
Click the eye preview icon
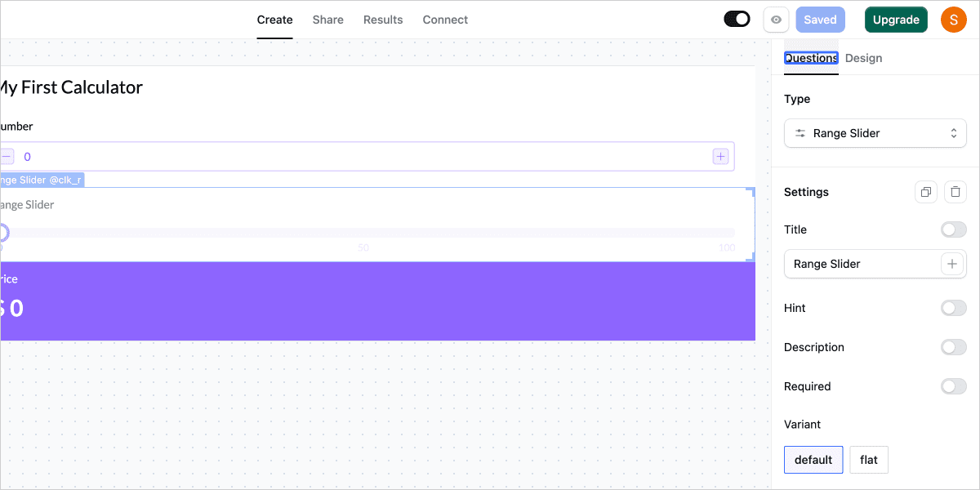point(776,20)
